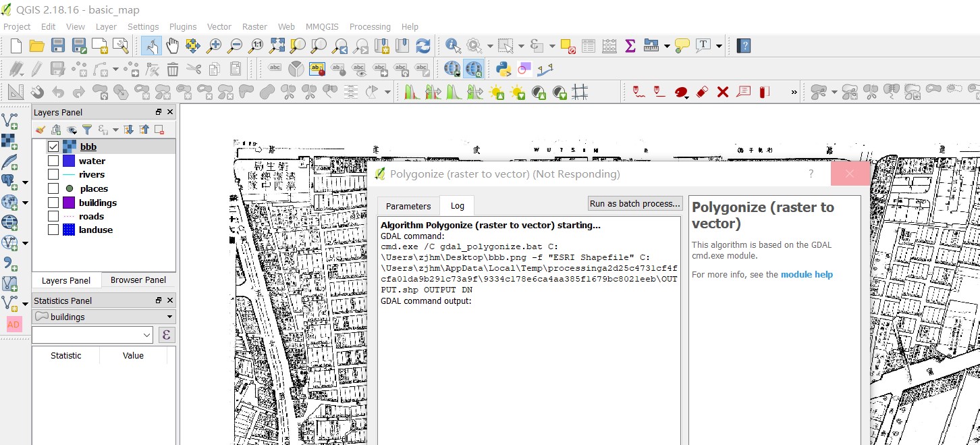Activate the Zoom In tool
The height and width of the screenshot is (445, 980).
(x=214, y=45)
